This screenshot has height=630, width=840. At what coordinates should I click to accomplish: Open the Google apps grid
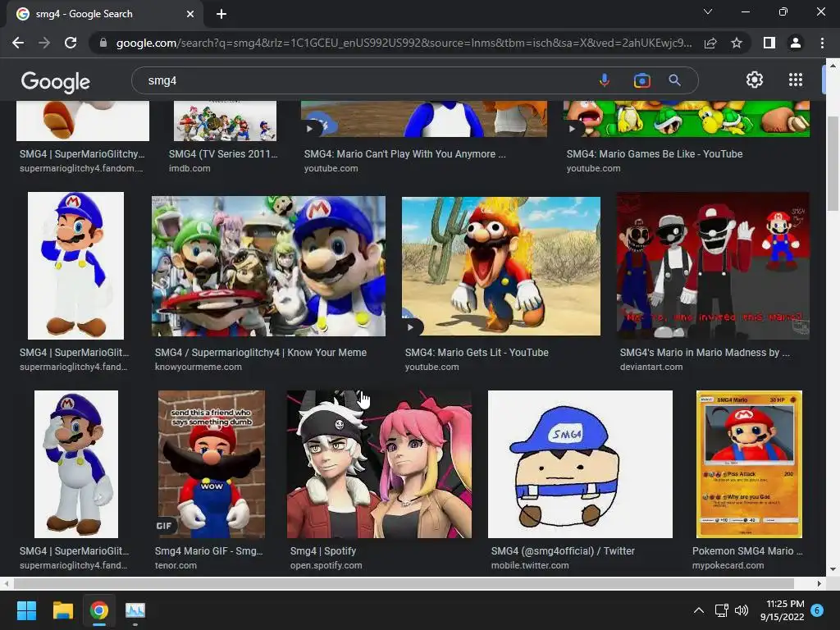point(795,80)
